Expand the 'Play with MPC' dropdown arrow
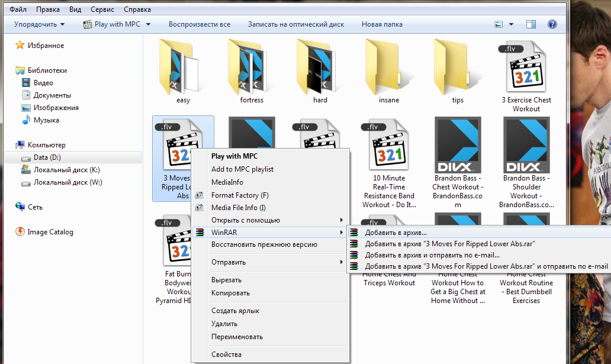This screenshot has width=611, height=364. [148, 24]
